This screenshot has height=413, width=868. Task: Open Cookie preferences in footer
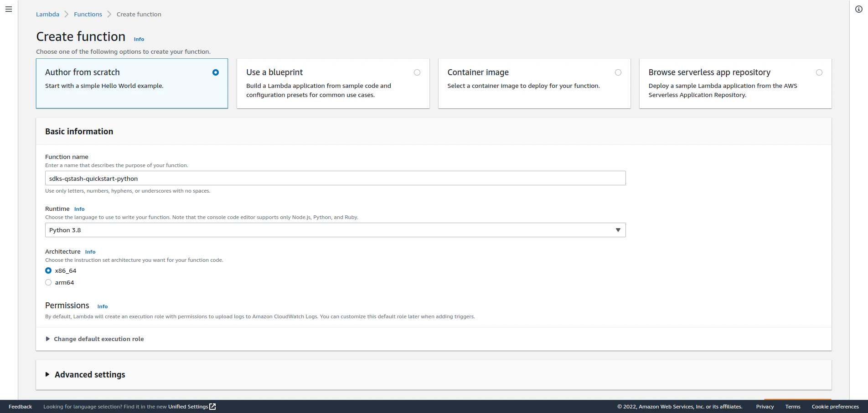tap(835, 407)
